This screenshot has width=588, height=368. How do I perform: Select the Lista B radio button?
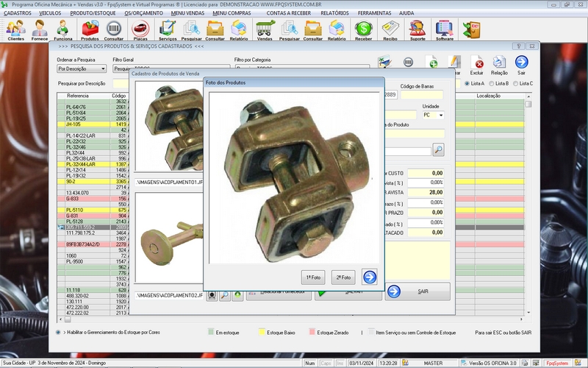tap(492, 84)
